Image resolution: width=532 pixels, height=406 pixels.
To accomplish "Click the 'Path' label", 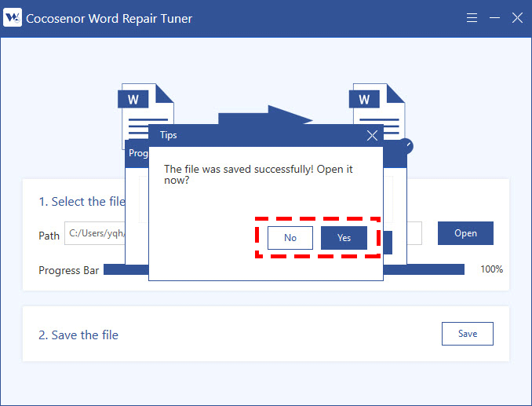I will coord(49,236).
